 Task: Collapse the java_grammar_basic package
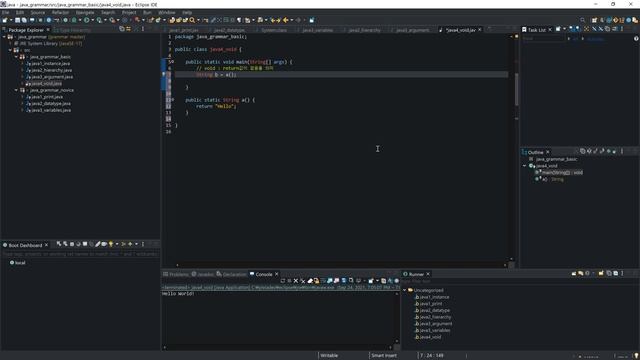16,57
